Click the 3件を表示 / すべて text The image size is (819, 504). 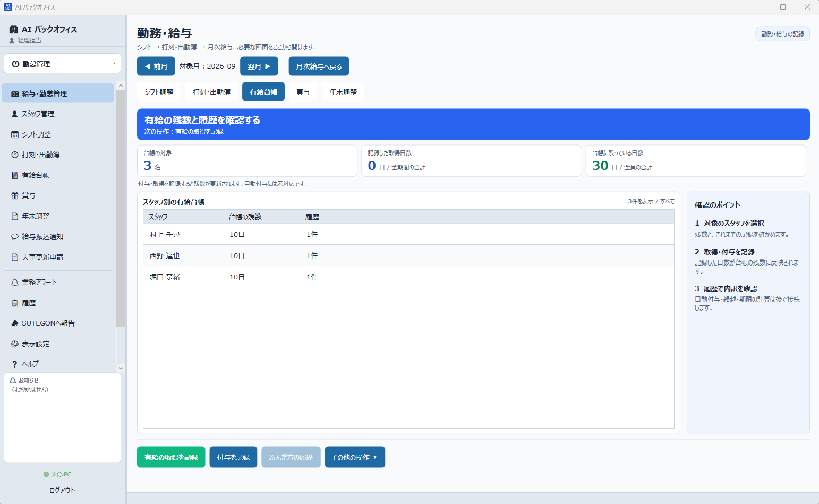click(x=651, y=201)
